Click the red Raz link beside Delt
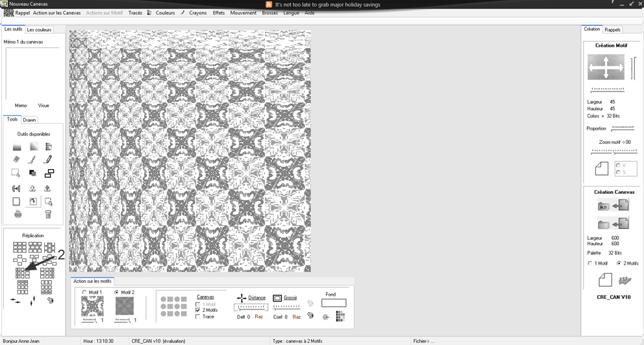The height and width of the screenshot is (345, 644). [258, 316]
